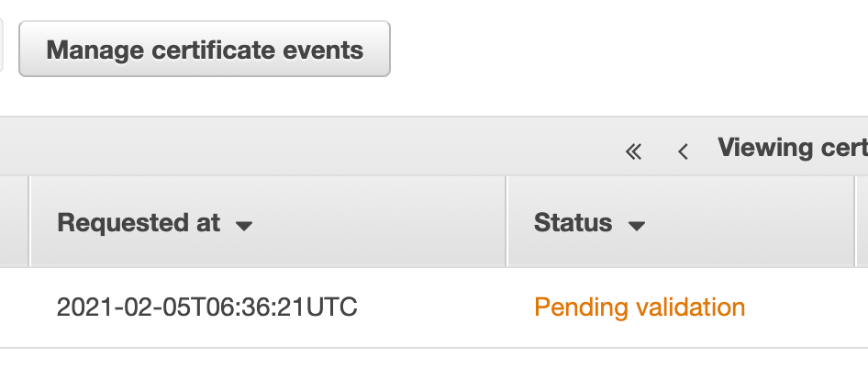Click the empty pagination bar above column headers

coord(303,147)
